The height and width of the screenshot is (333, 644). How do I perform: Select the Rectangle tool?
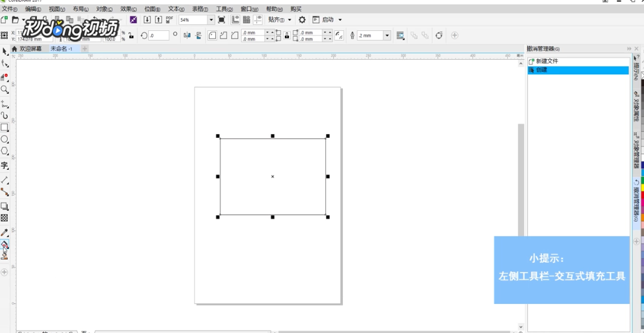pos(4,128)
